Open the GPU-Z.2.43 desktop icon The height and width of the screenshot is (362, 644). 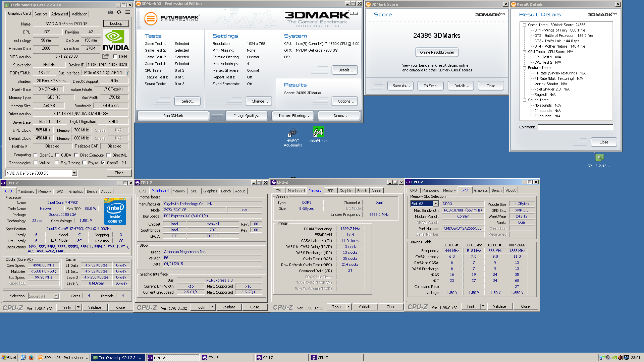[x=599, y=161]
